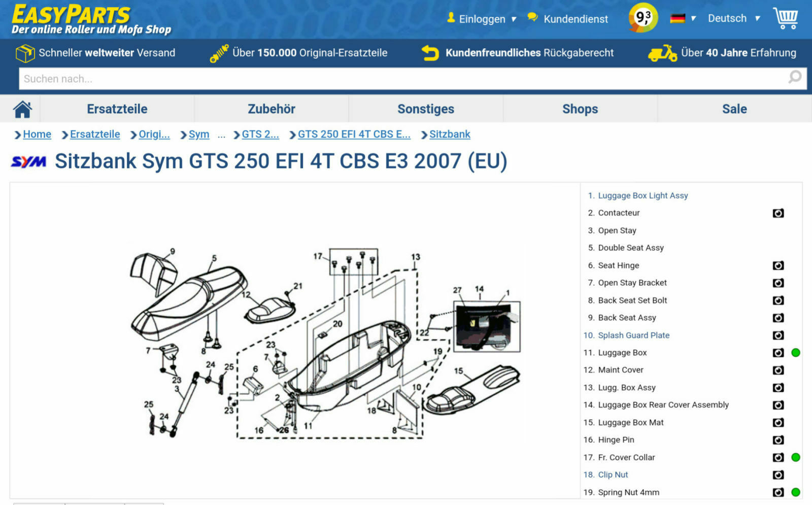Click inside the Suchen nach search field
The height and width of the screenshot is (505, 812).
203,79
